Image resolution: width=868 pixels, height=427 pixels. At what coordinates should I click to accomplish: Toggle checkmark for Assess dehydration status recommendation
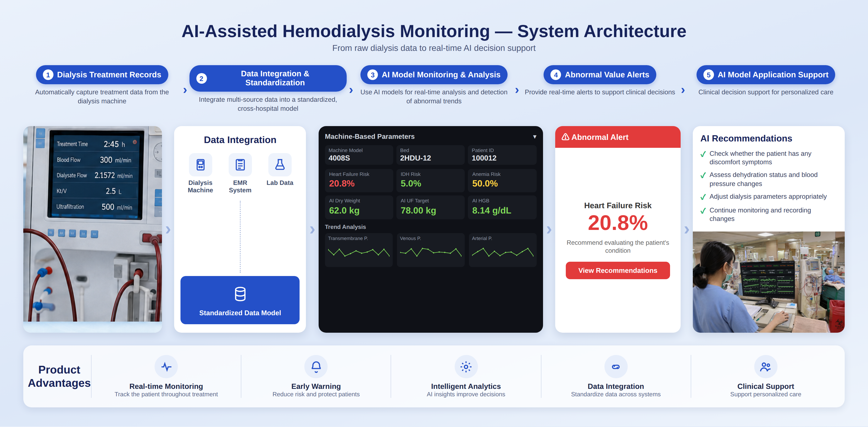point(703,175)
